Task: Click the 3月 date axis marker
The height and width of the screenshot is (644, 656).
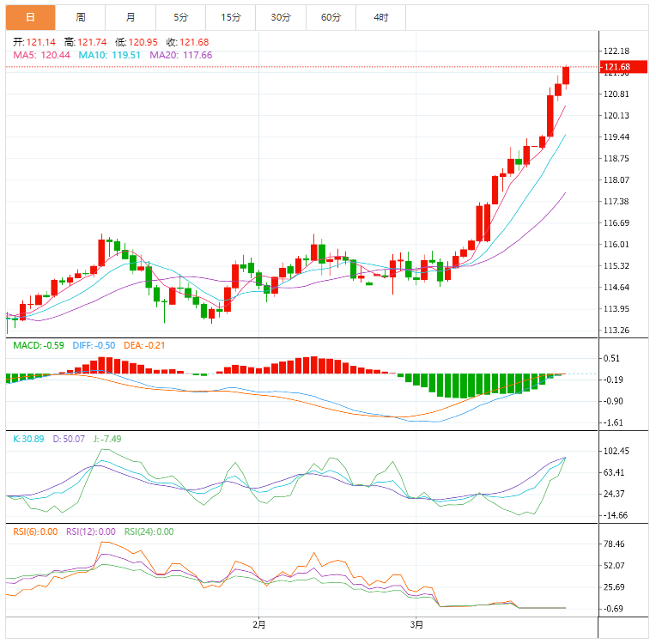Action: tap(416, 625)
